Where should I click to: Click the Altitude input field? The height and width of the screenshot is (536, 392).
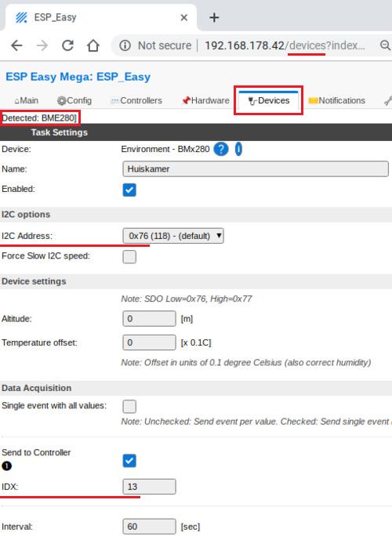coord(149,319)
